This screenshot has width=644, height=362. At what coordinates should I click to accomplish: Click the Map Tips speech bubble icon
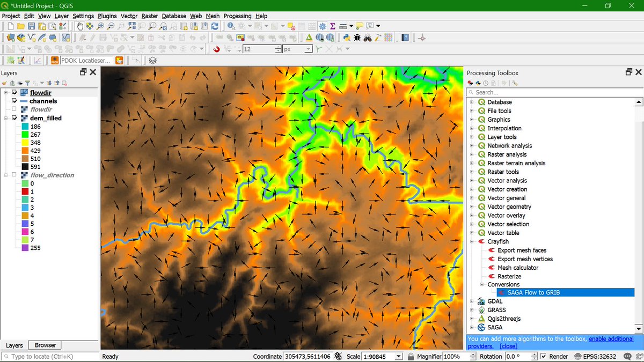coord(360,26)
